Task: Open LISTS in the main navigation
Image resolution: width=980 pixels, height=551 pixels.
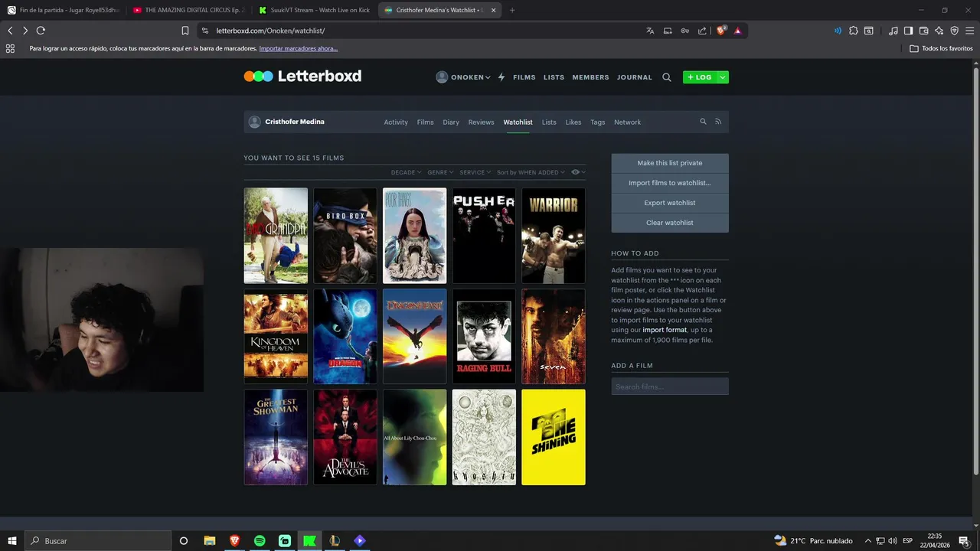Action: [554, 77]
